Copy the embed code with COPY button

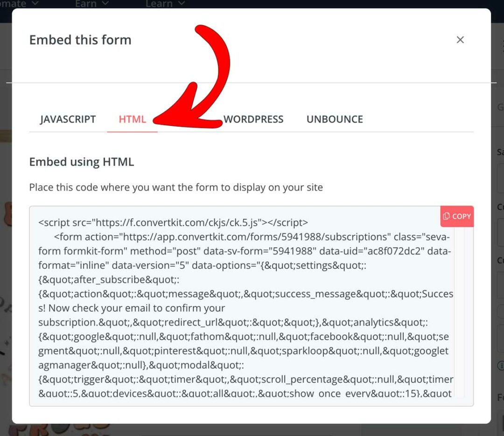[457, 216]
